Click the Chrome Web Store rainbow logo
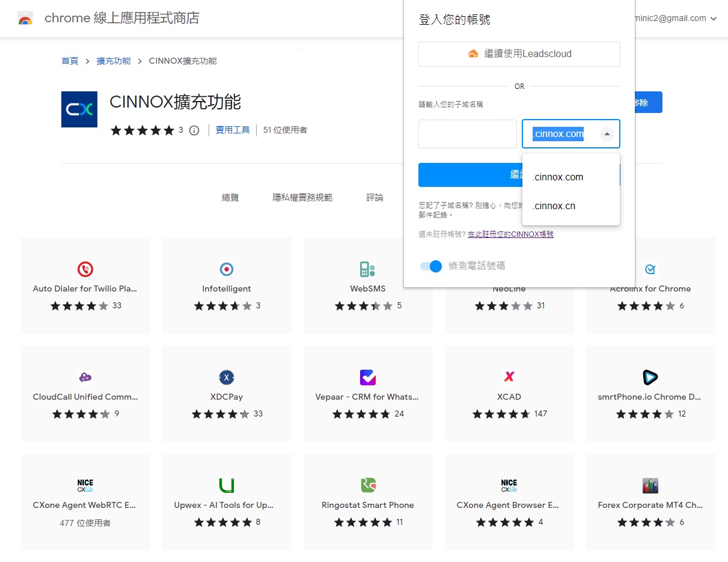Image resolution: width=728 pixels, height=562 pixels. tap(25, 19)
